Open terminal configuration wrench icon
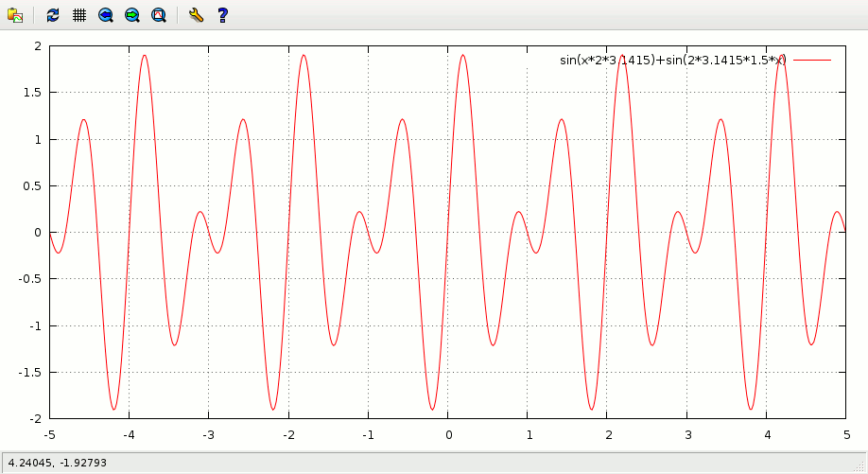Image resolution: width=868 pixels, height=474 pixels. pos(196,15)
